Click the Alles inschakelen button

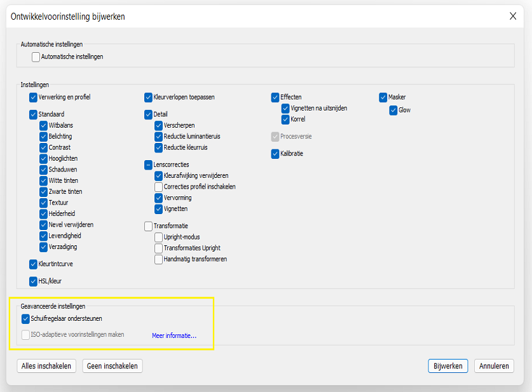(x=46, y=366)
